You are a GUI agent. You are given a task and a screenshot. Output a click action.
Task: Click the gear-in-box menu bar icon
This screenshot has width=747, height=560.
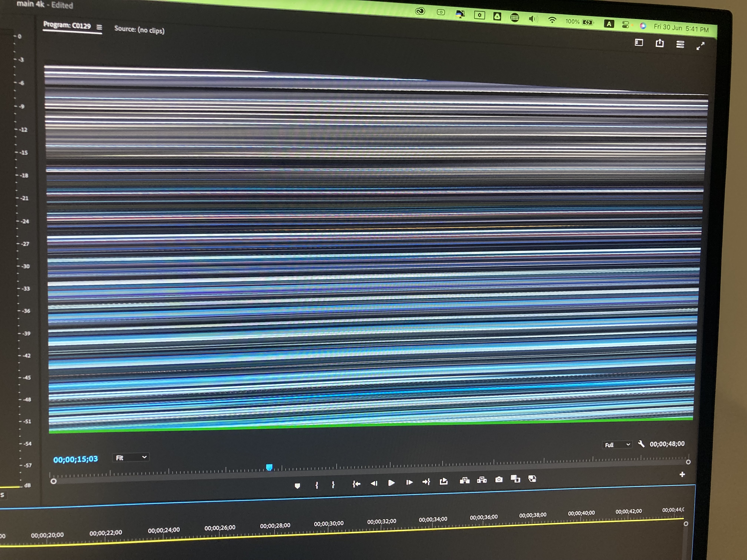tap(479, 15)
